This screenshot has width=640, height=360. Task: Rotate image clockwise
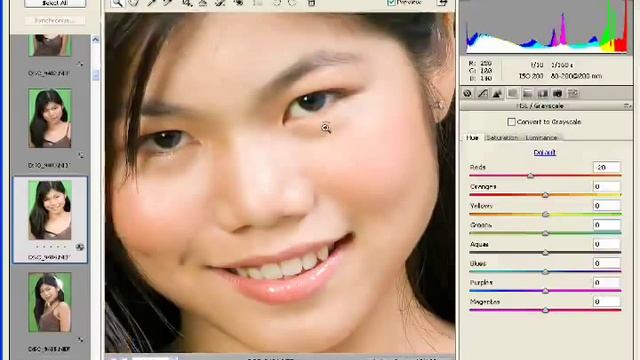pos(293,3)
